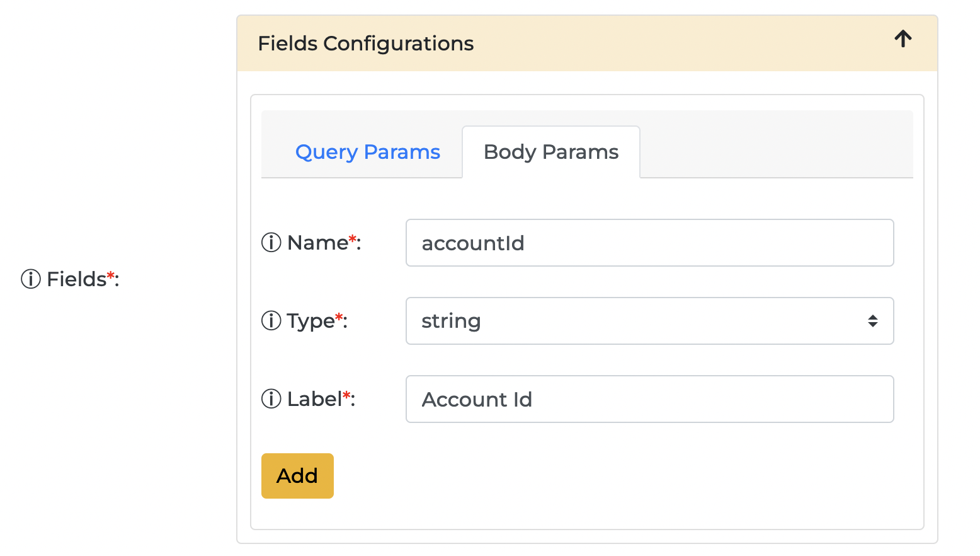This screenshot has width=980, height=556.
Task: Click the info icon beside Type label
Action: (271, 321)
